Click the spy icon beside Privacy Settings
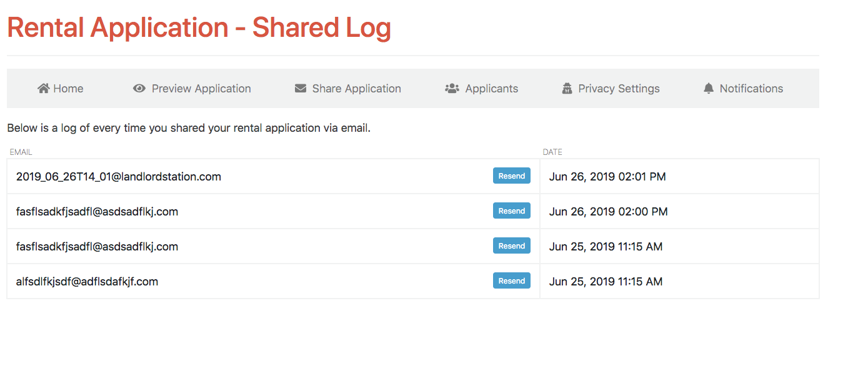This screenshot has height=391, width=868. coord(567,89)
